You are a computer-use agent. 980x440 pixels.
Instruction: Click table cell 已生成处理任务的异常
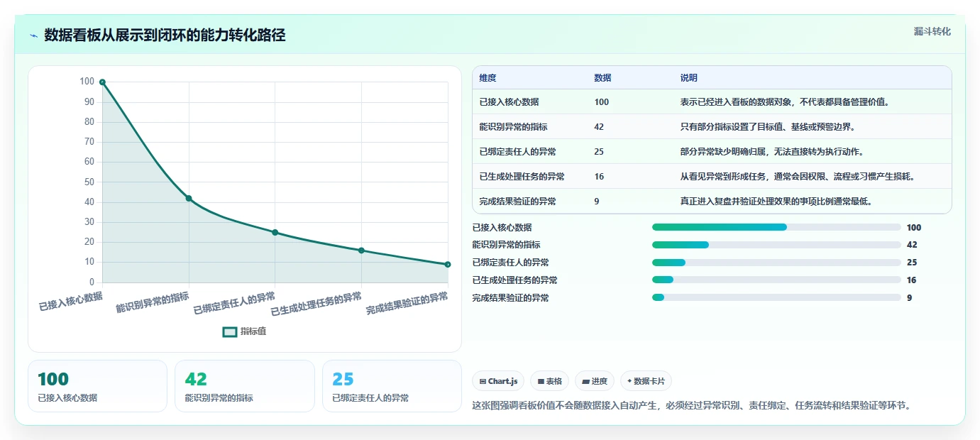[522, 177]
